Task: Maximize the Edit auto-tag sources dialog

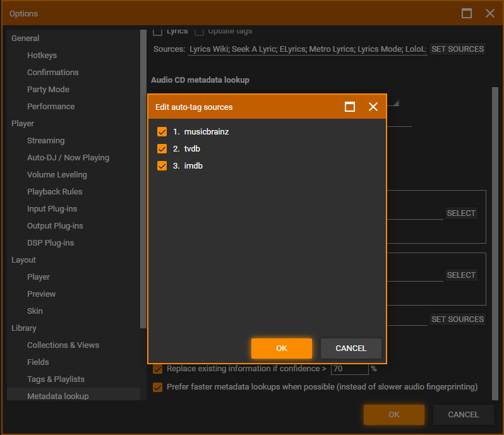Action: click(350, 107)
